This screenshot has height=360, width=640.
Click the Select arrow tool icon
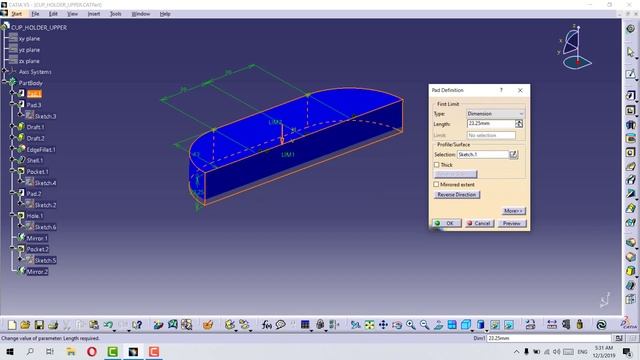[631, 52]
